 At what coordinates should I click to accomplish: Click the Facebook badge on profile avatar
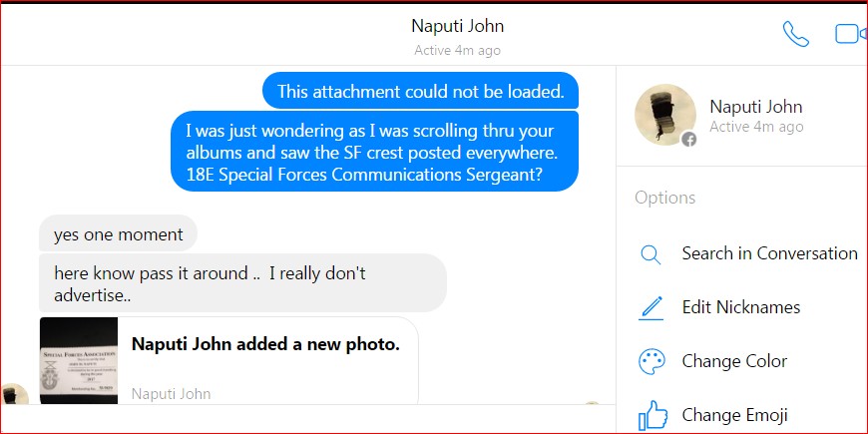688,140
